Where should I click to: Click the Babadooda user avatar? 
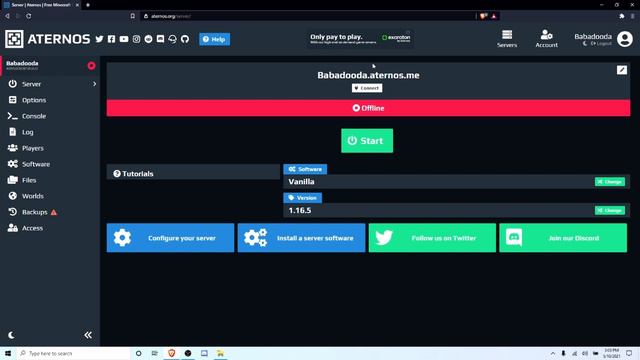click(625, 39)
